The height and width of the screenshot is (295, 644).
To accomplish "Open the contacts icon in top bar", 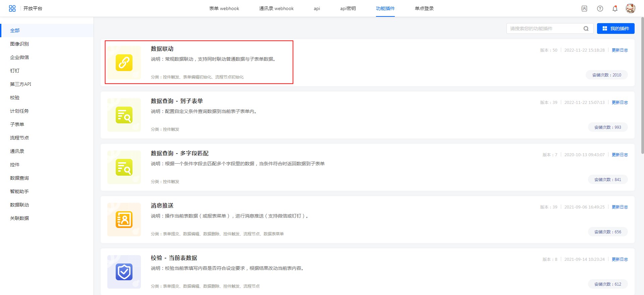I will click(x=584, y=9).
